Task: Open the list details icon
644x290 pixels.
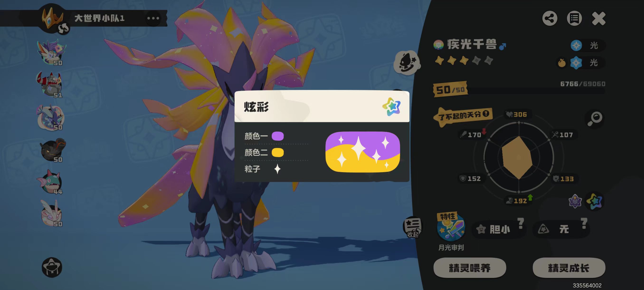Action: [x=574, y=18]
